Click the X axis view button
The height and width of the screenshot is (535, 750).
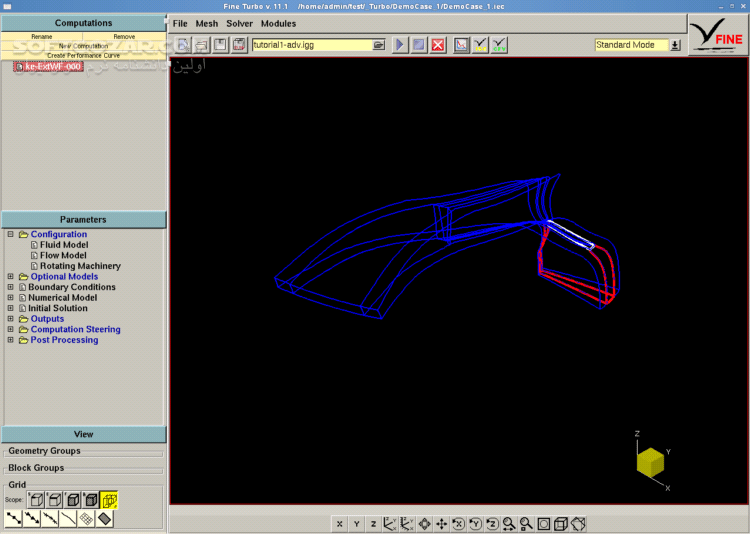click(340, 524)
